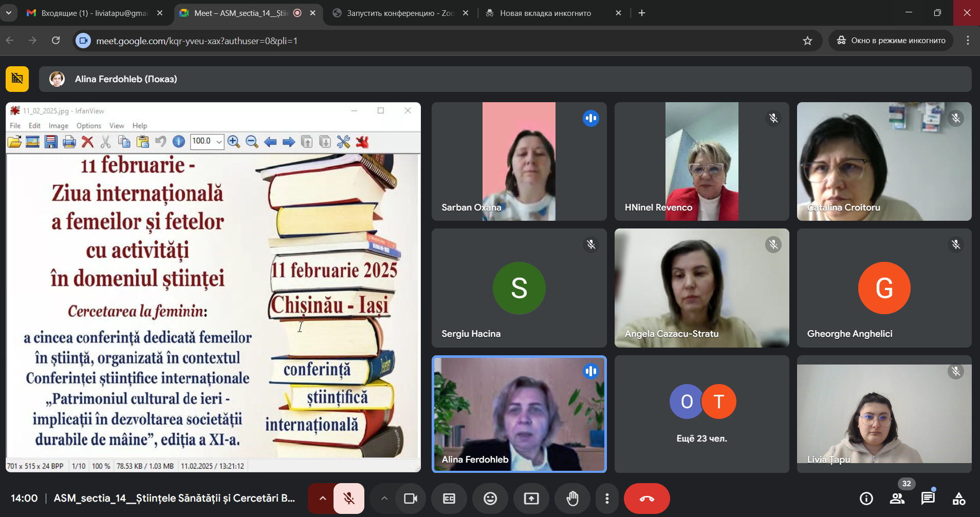Screen dimensions: 980x517
Task: Open more options three-dot menu
Action: [607, 499]
